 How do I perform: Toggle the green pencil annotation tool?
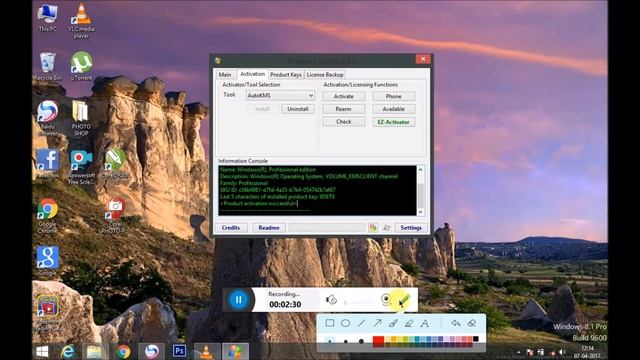coord(404,300)
